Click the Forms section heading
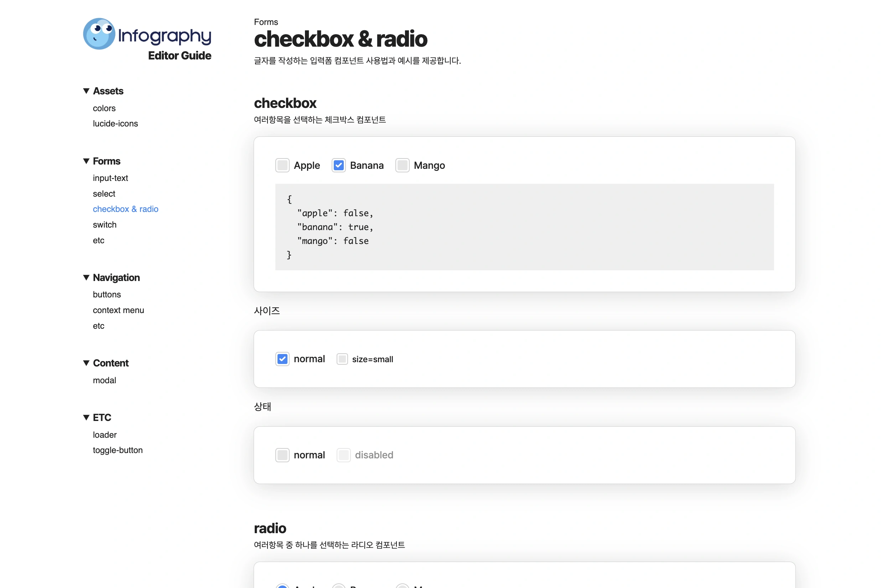 [x=107, y=161]
